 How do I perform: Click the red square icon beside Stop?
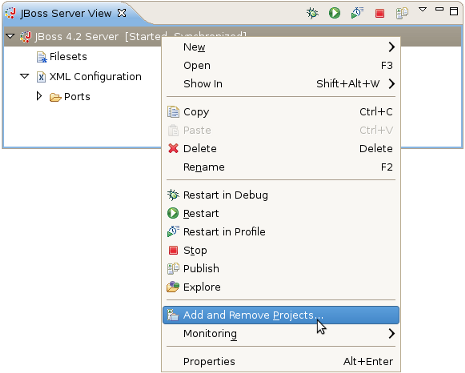click(173, 250)
